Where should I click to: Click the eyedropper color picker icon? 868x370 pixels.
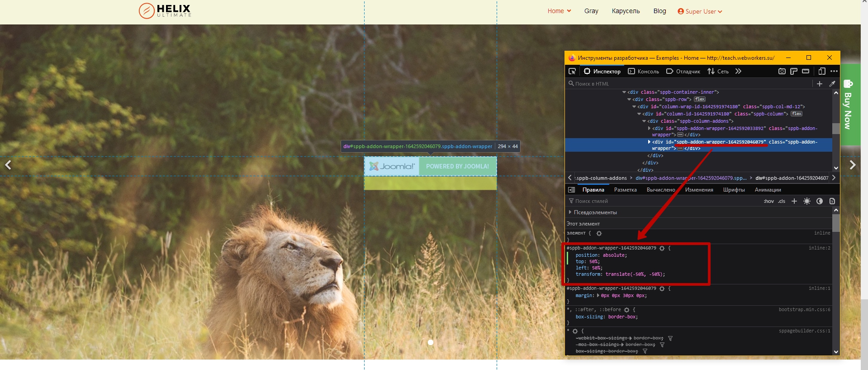832,84
